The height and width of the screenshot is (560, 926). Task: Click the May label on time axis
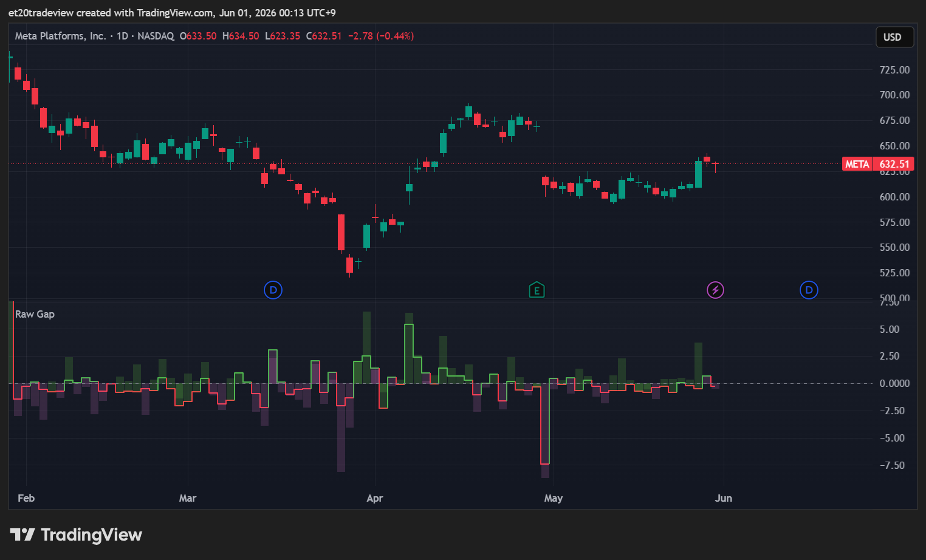pos(554,498)
